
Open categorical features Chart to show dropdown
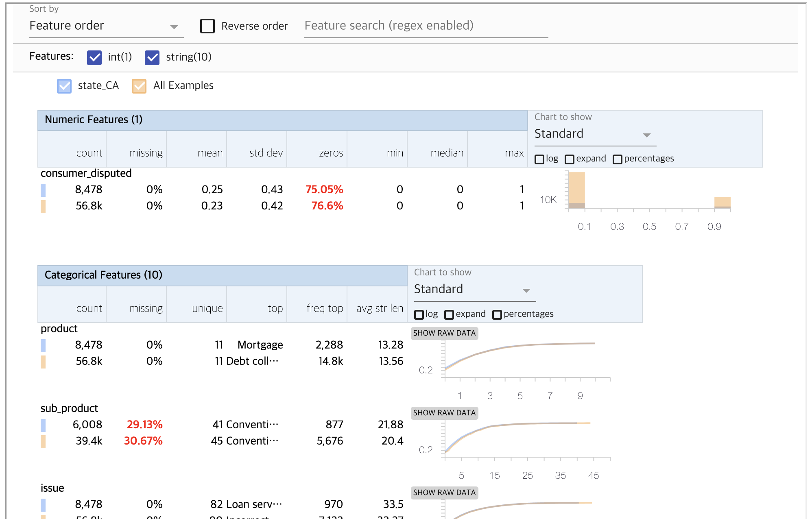(474, 290)
